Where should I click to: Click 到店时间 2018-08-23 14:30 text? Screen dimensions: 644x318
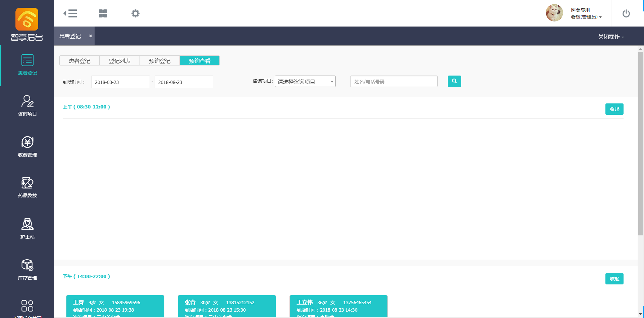pos(327,310)
